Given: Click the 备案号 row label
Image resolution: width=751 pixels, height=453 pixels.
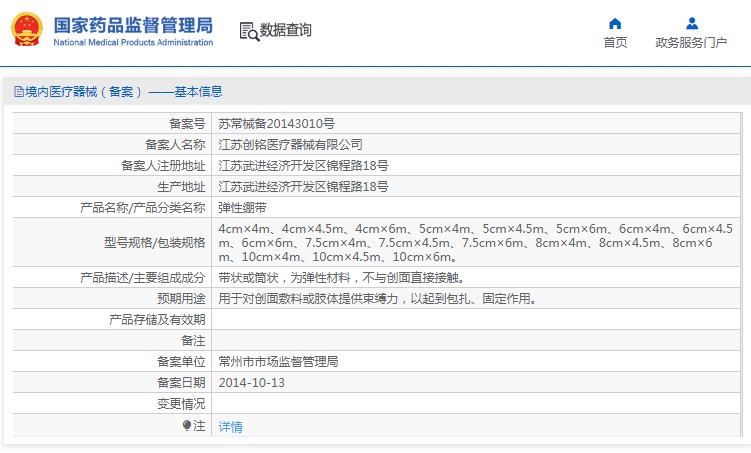Looking at the screenshot, I should pos(187,124).
